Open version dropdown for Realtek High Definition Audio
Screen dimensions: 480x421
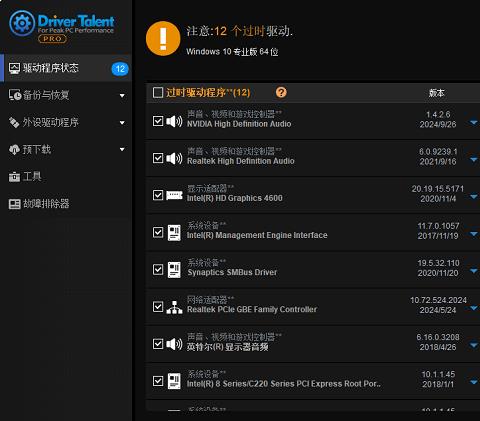pyautogui.click(x=474, y=160)
